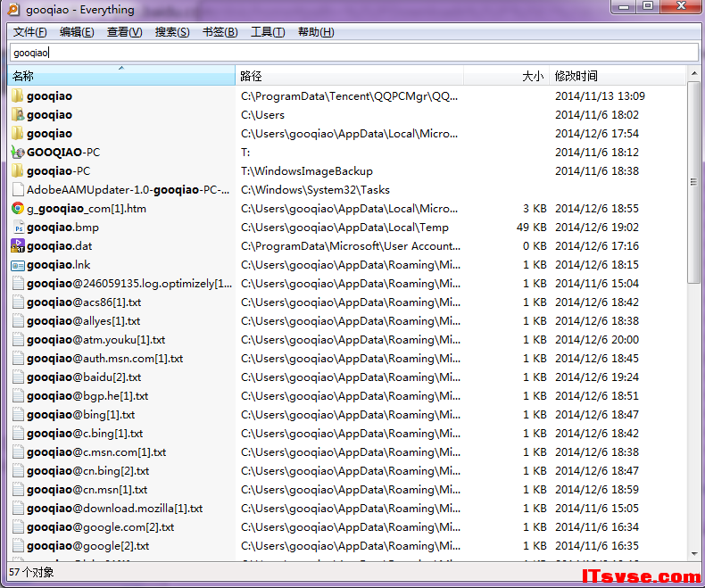
Task: Click the text file icon of gooqiao@acs86[1].txt
Action: pyautogui.click(x=18, y=302)
